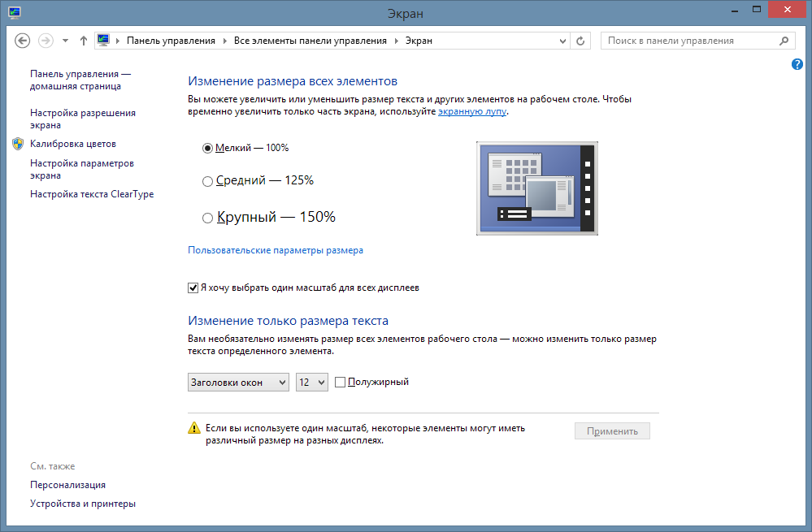The width and height of the screenshot is (812, 532).
Task: Click the yellow warning triangle icon
Action: tap(194, 427)
